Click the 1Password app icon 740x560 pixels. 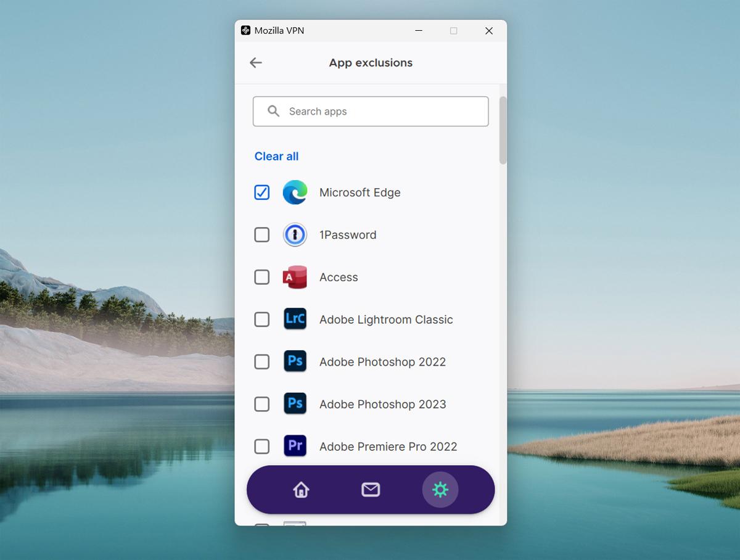(x=295, y=235)
